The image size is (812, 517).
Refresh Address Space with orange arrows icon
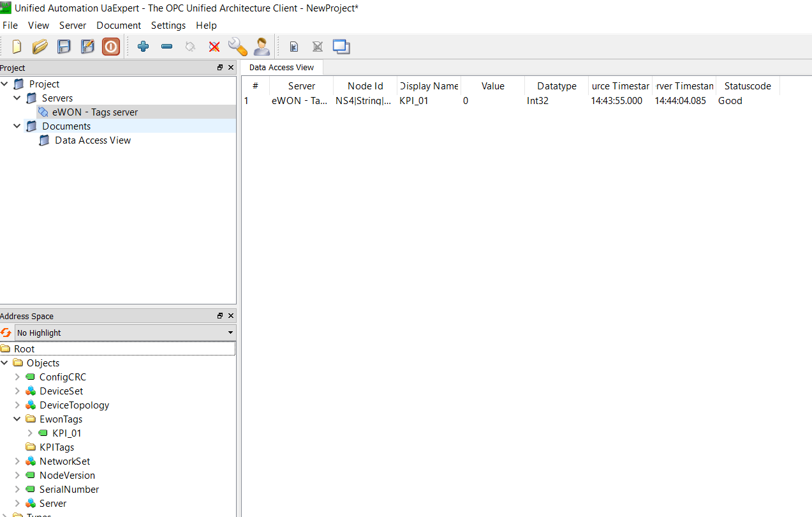coord(6,333)
